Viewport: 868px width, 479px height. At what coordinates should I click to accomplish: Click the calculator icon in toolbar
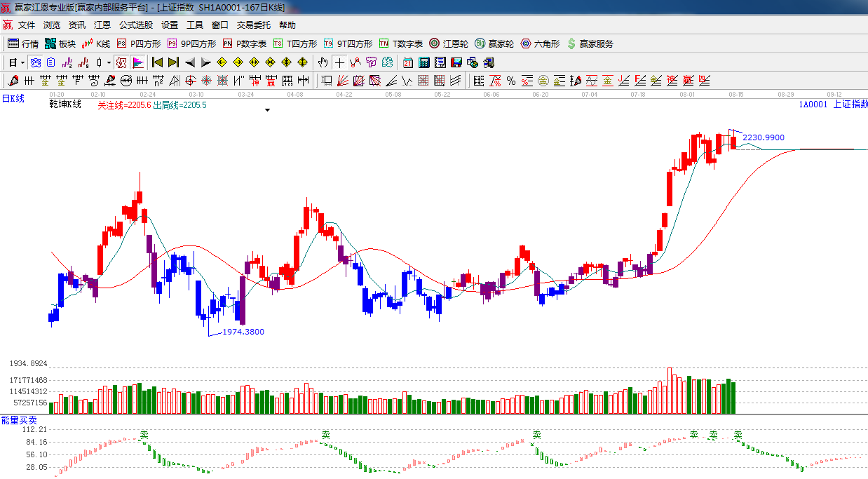click(424, 62)
